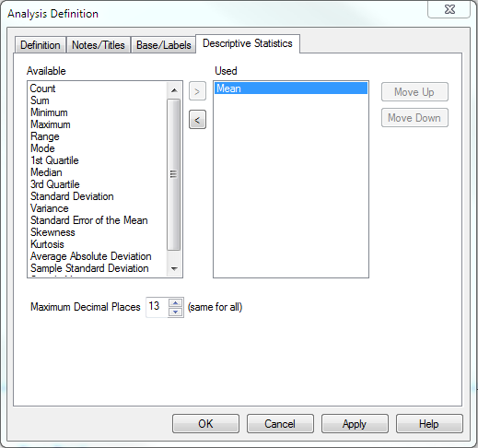
Task: Click the Move Down button
Action: click(414, 118)
